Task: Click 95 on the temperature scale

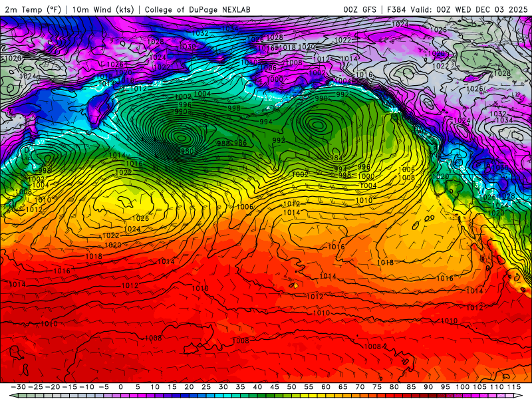Action: click(x=445, y=387)
